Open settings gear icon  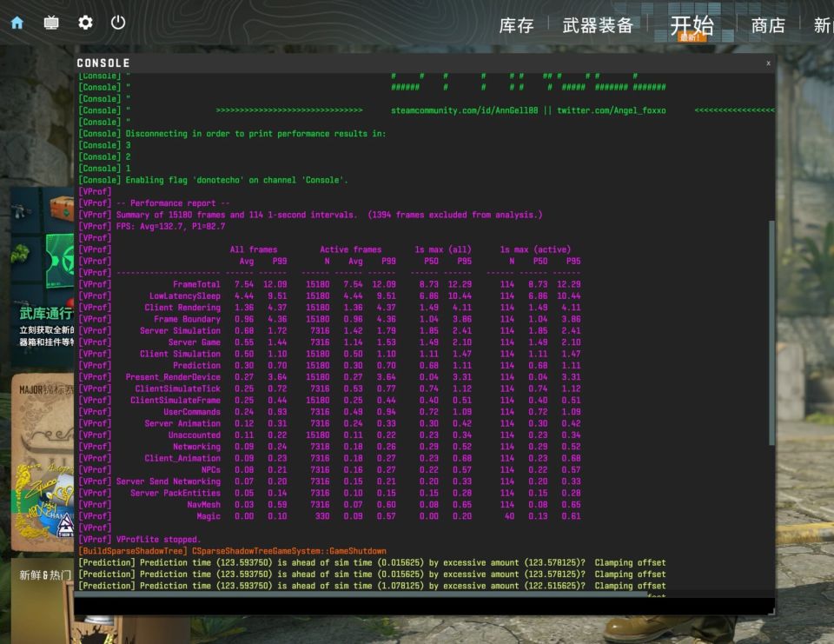coord(85,23)
